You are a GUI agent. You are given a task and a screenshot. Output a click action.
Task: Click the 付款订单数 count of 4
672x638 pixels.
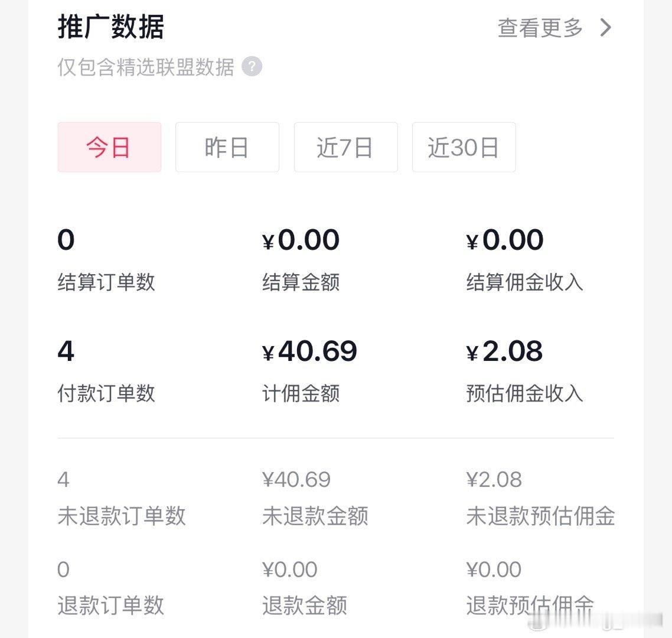[66, 351]
